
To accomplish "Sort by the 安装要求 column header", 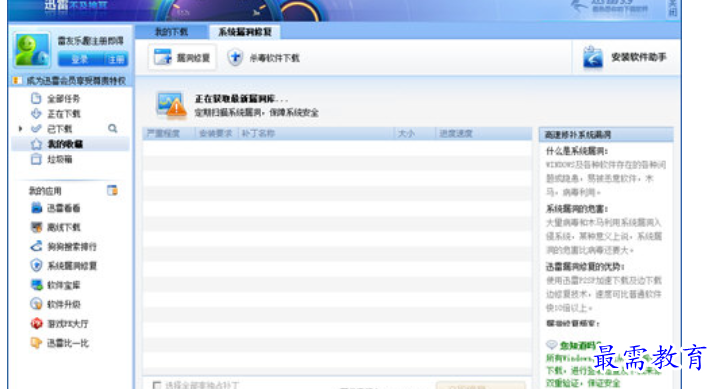I will 217,134.
